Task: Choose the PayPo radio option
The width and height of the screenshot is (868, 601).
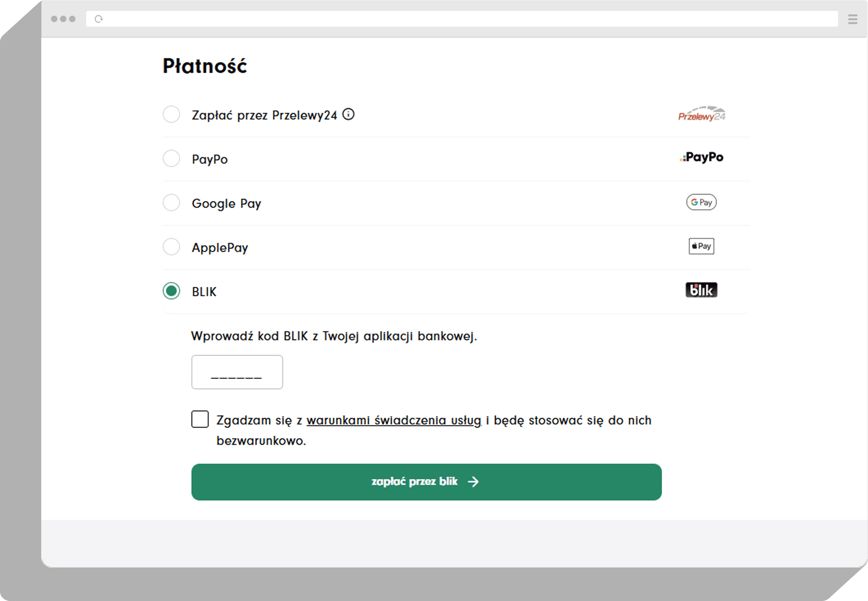Action: [x=171, y=159]
